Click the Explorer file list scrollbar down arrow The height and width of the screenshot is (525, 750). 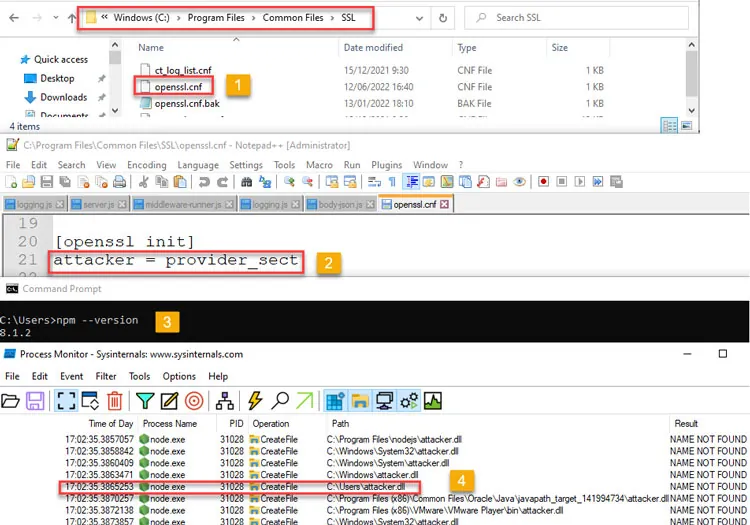pos(691,110)
